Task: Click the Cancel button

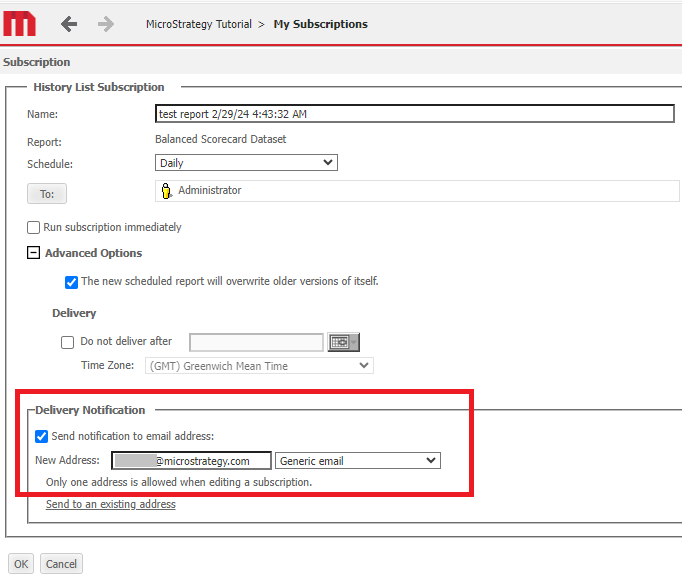Action: coord(61,564)
